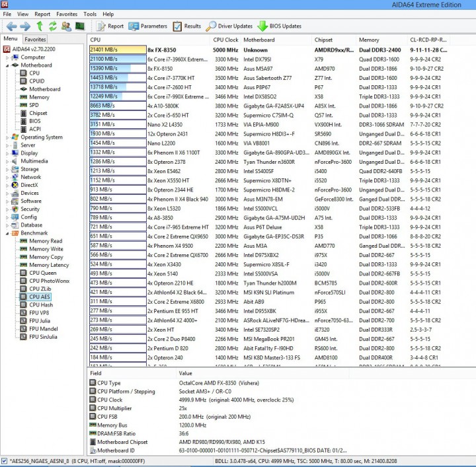Viewport: 476px width, 467px height.
Task: Refresh with the green circular arrows icon
Action: (53, 26)
